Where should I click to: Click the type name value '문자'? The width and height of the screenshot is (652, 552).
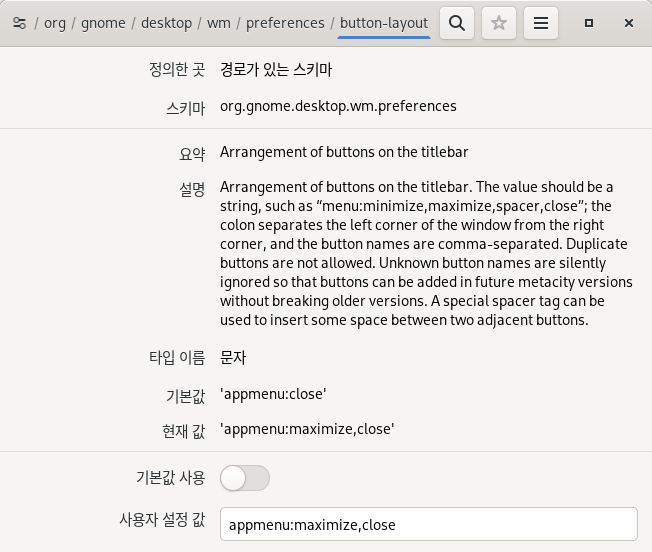pyautogui.click(x=233, y=357)
